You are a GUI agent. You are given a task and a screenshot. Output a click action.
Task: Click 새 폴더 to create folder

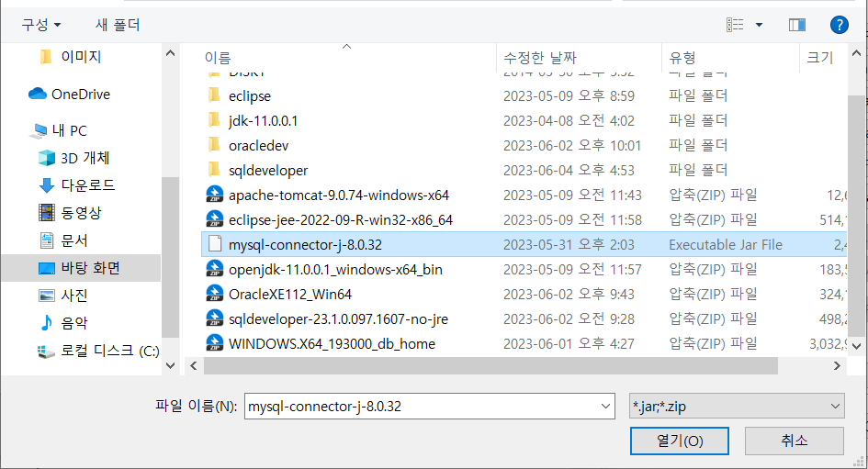pyautogui.click(x=118, y=25)
